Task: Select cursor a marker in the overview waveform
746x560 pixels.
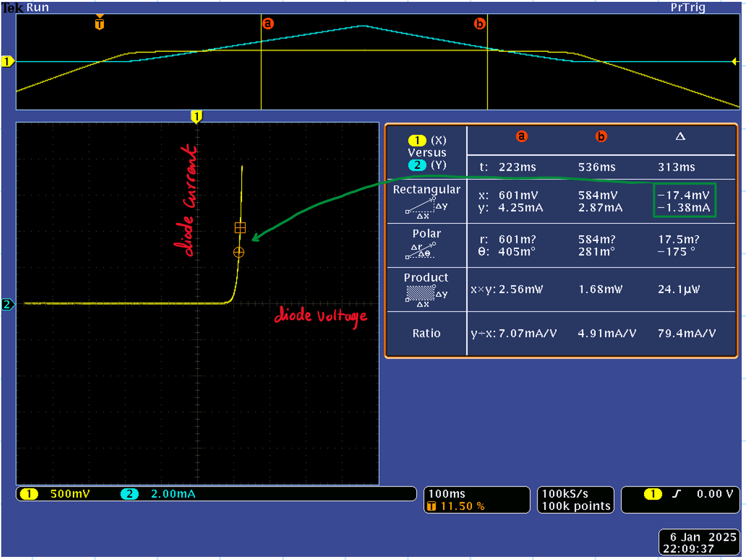Action: pyautogui.click(x=268, y=23)
